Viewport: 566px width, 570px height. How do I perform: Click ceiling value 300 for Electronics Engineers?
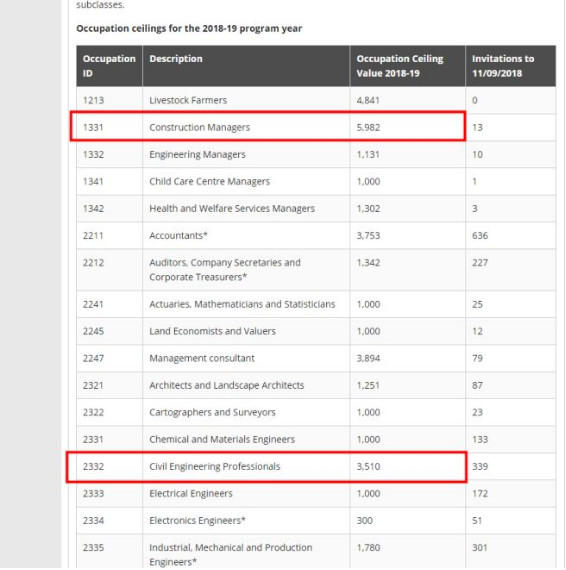(x=365, y=521)
